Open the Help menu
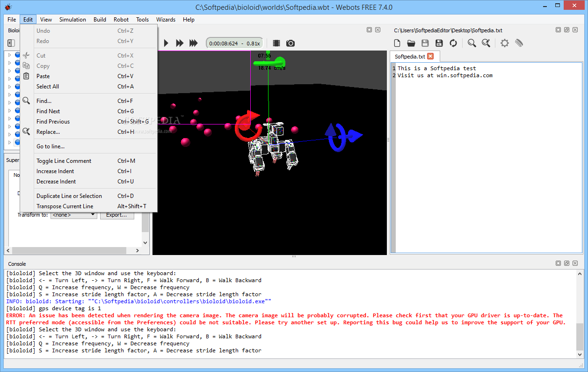588x372 pixels. tap(189, 20)
